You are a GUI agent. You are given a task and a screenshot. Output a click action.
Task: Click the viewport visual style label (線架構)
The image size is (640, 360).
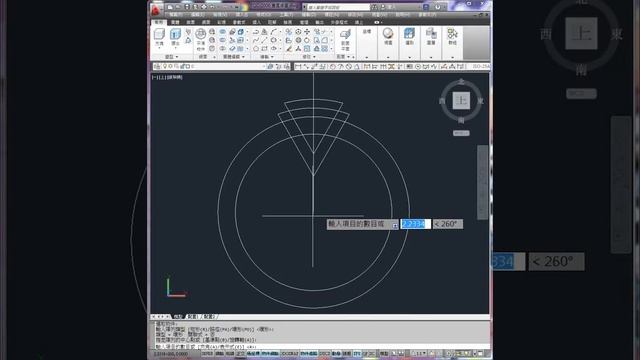coord(175,77)
